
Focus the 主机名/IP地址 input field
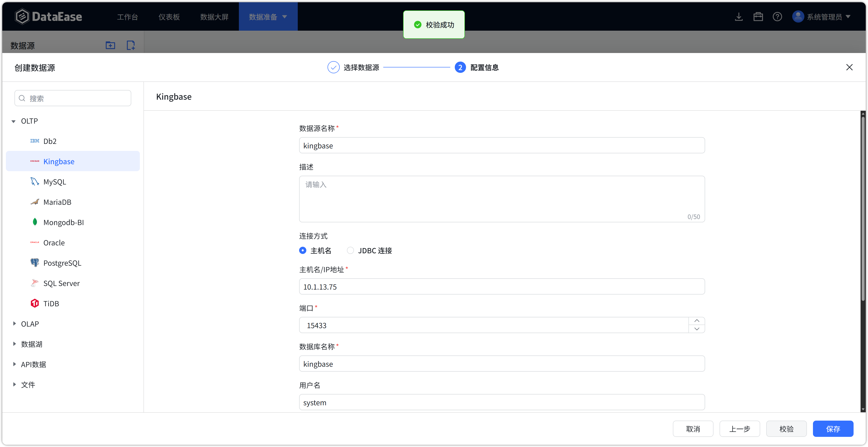pos(502,287)
